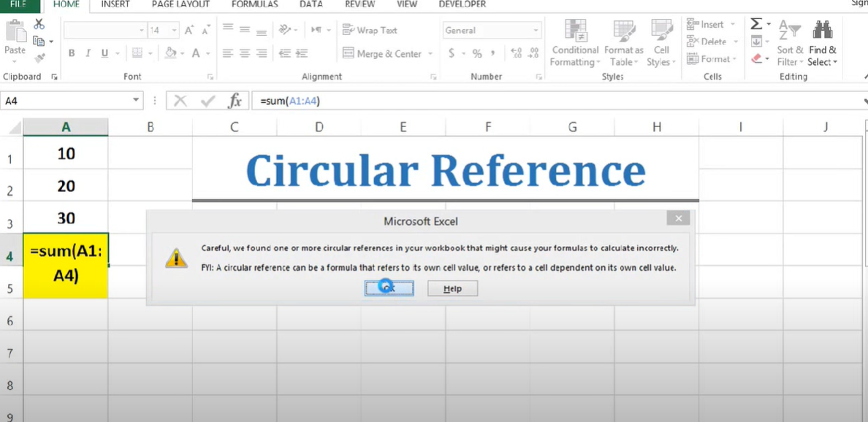Click the formula bar Cancel X icon
868x422 pixels.
click(x=180, y=101)
